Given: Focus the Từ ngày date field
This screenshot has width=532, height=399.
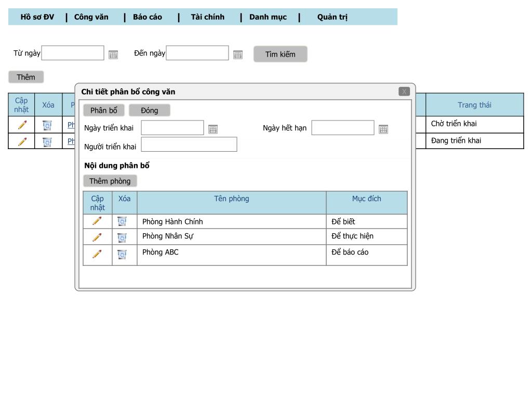Looking at the screenshot, I should pos(73,53).
